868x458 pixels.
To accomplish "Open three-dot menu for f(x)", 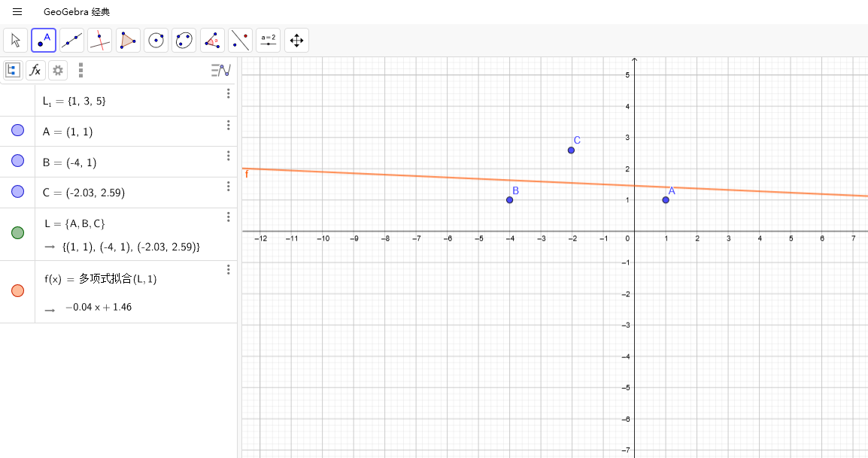I will point(228,269).
